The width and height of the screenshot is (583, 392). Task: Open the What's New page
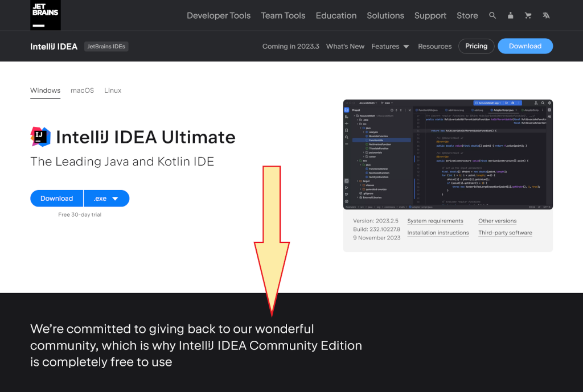[x=345, y=47]
